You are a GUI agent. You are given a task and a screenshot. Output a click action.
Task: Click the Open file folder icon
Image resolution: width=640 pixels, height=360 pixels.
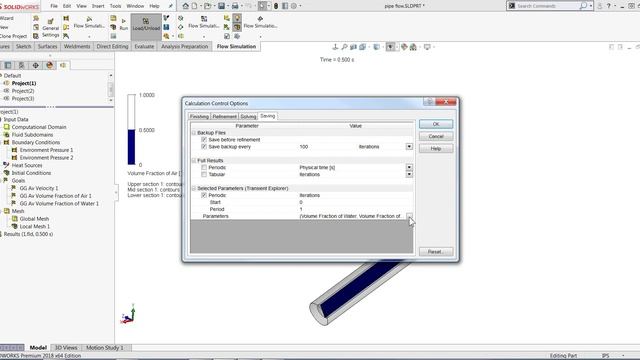208,6
